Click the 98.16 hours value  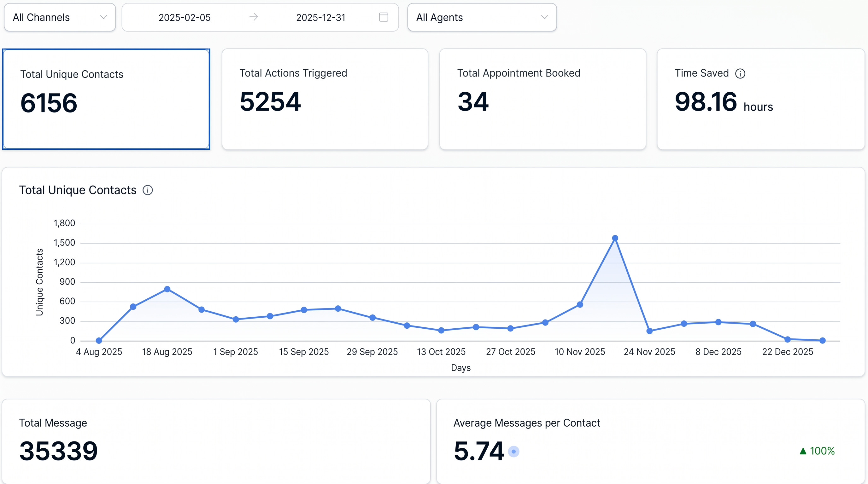pos(724,102)
